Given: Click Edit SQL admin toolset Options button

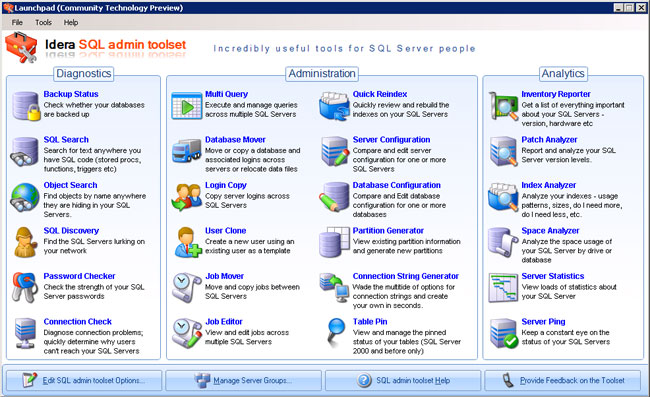Looking at the screenshot, I should [84, 380].
